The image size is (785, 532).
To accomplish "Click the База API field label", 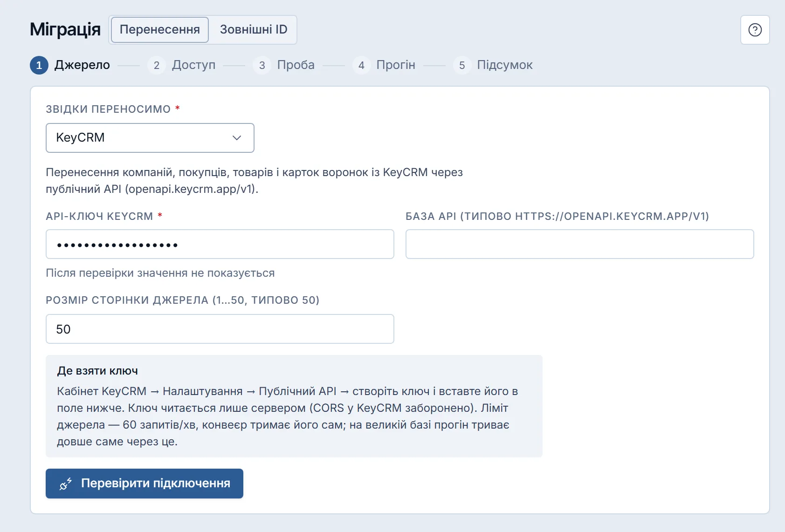I will click(557, 216).
